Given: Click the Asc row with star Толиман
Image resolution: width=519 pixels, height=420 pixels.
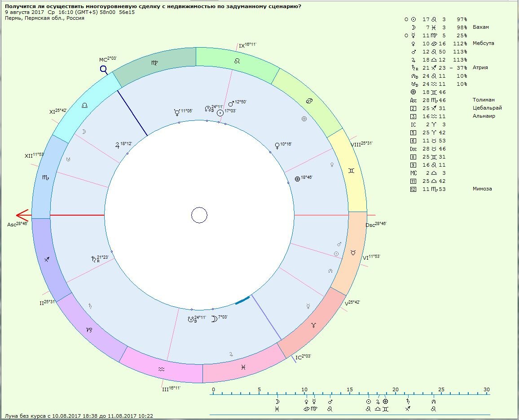Looking at the screenshot, I should pos(452,100).
